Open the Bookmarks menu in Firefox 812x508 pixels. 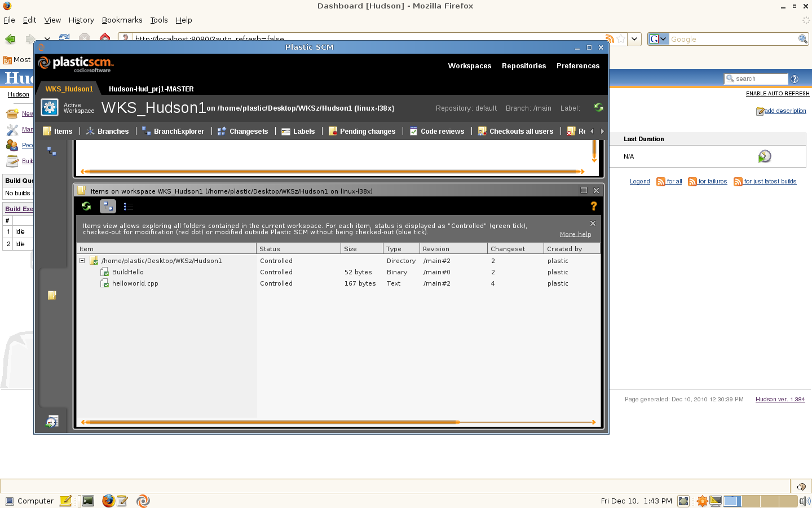tap(122, 20)
